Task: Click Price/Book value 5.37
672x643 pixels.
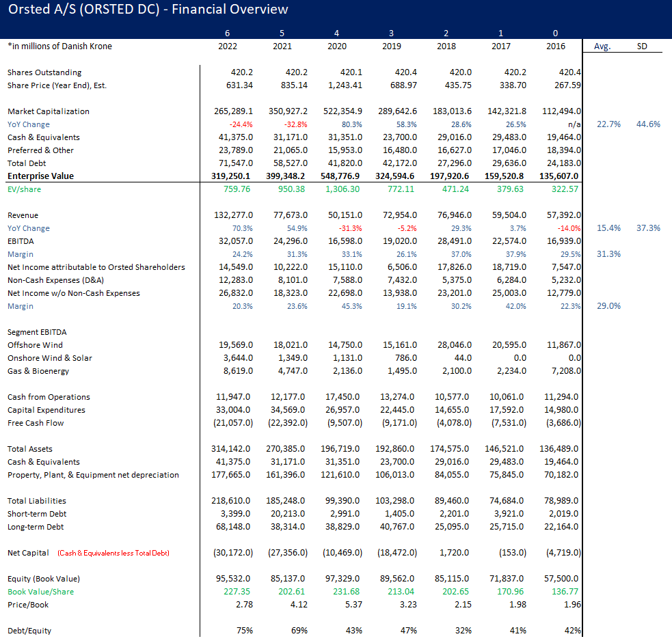Action: point(354,605)
